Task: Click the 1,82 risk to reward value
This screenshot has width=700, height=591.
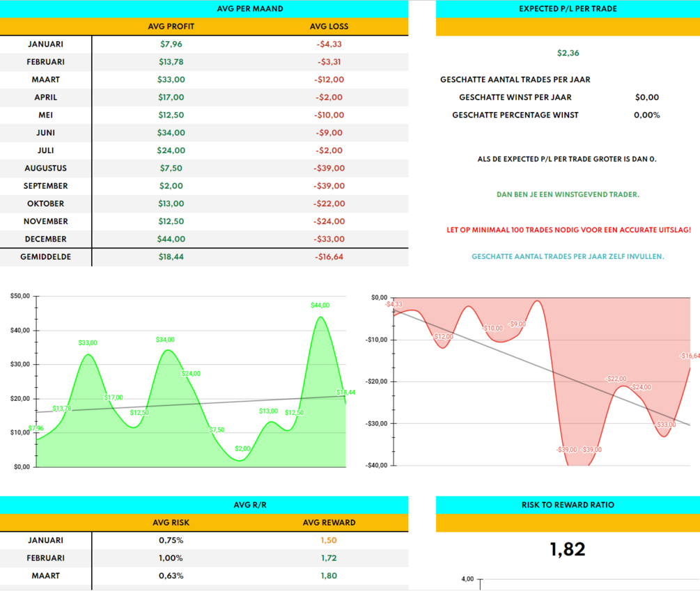Action: point(568,549)
